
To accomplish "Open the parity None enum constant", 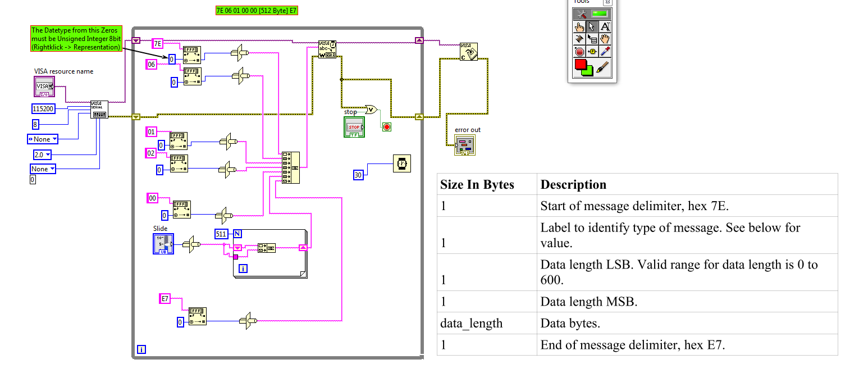I will click(43, 139).
